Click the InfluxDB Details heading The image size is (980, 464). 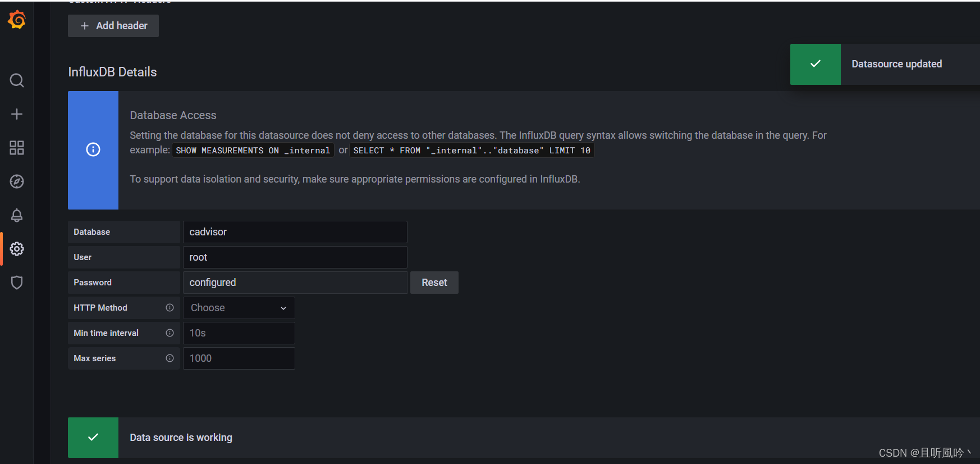[112, 72]
